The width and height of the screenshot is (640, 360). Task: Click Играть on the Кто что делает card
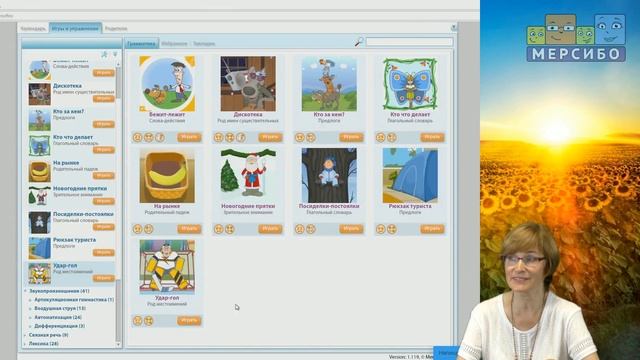pyautogui.click(x=432, y=137)
